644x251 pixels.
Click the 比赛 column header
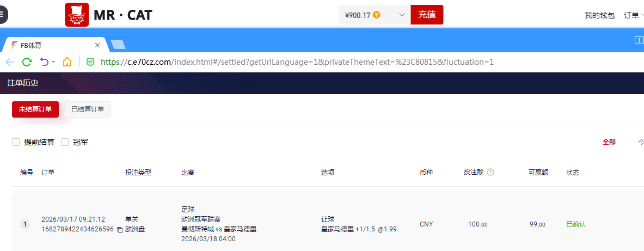tap(188, 173)
